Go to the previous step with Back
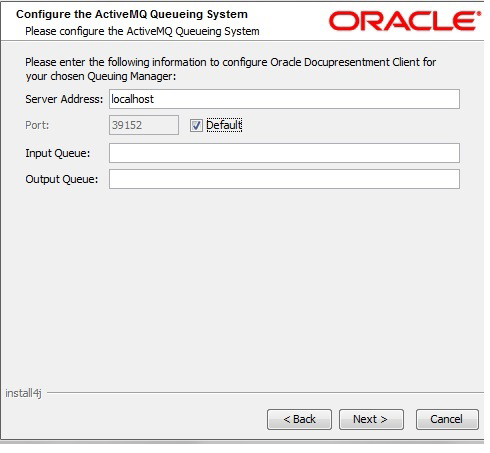The image size is (490, 453). (x=299, y=419)
